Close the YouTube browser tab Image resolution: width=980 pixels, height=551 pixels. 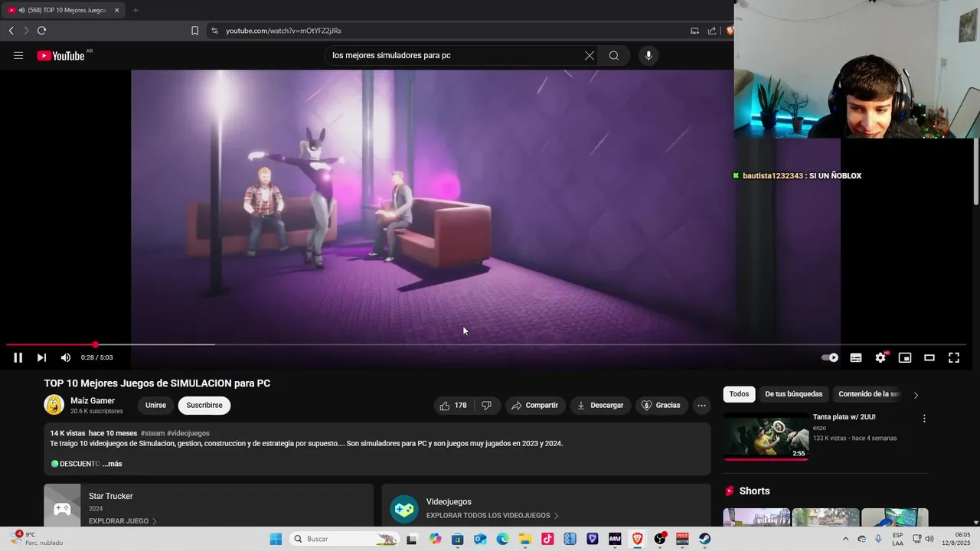click(x=117, y=10)
